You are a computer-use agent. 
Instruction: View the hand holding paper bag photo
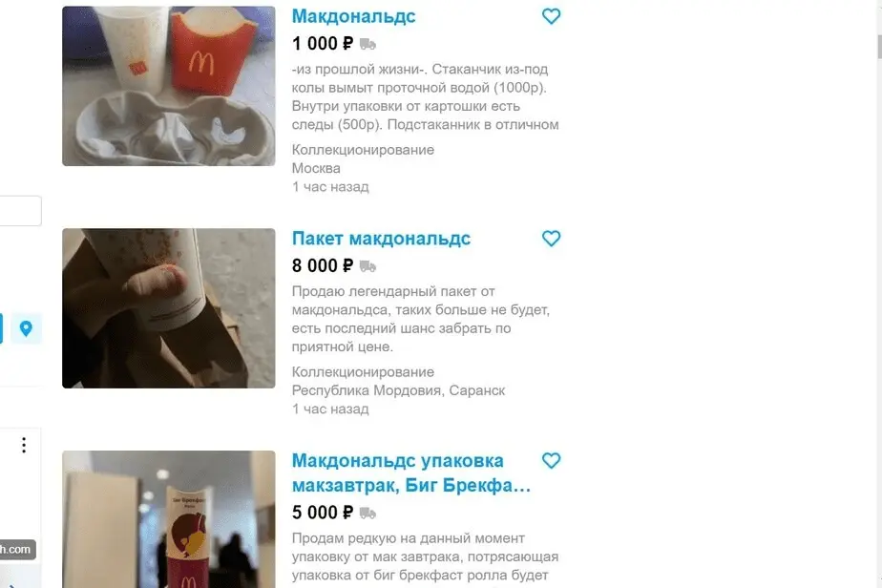coord(169,308)
